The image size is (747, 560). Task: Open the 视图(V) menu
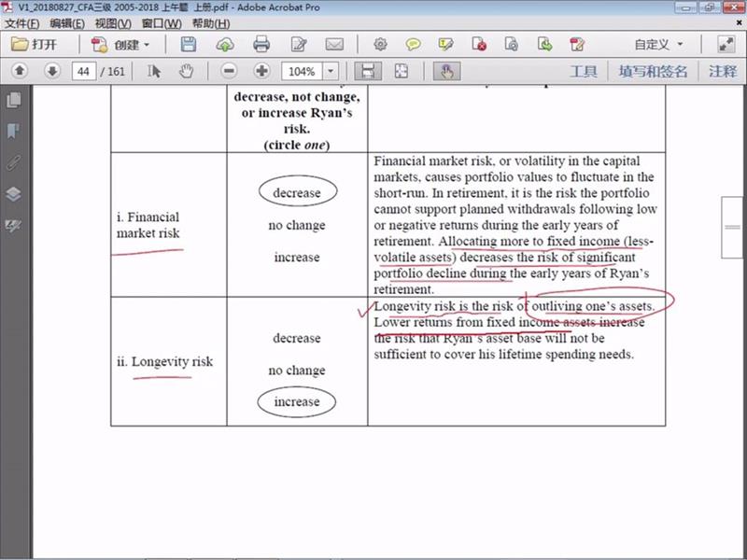click(113, 22)
